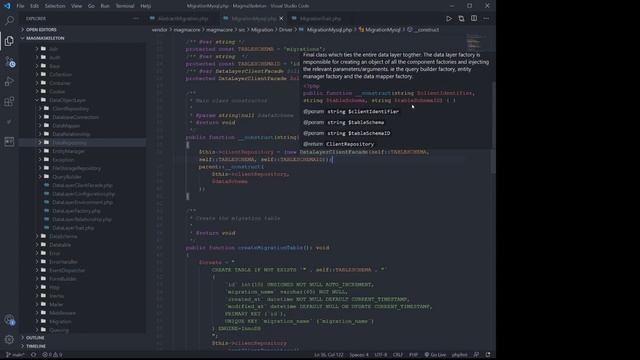This screenshot has height=360, width=640.
Task: Expand the Middleware folder
Action: 62,313
